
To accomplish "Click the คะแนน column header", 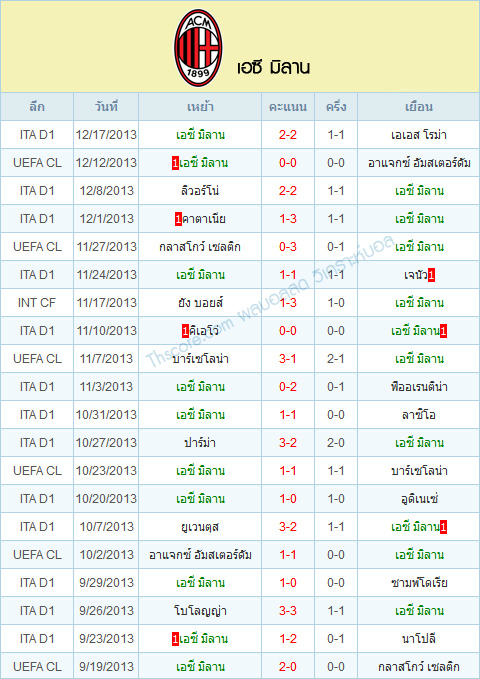I will [x=288, y=107].
